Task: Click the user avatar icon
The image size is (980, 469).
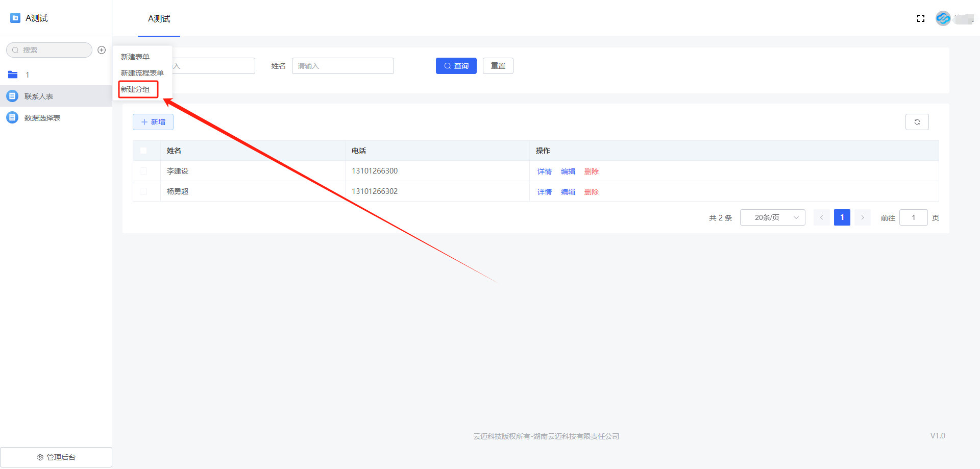Action: coord(943,18)
